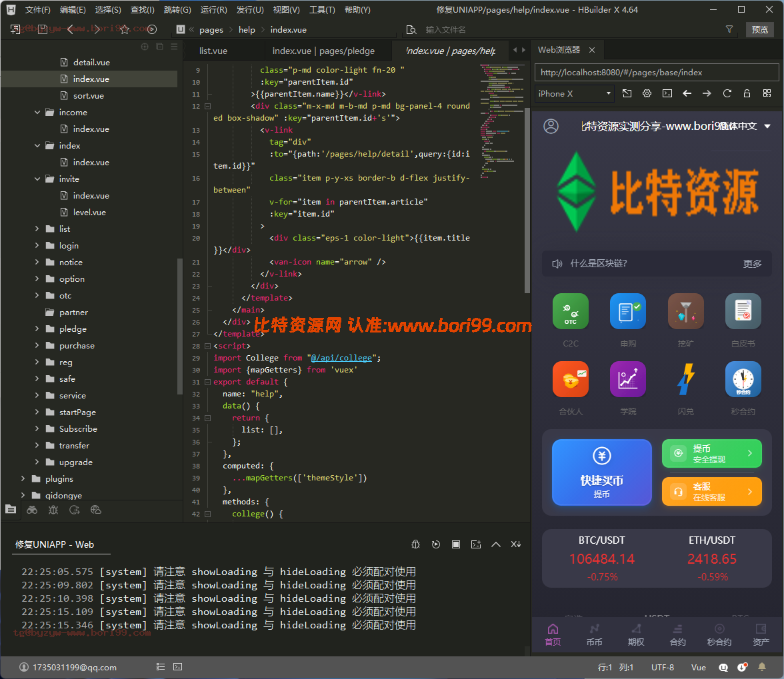Click the 提币 安全提现 green button

pyautogui.click(x=711, y=453)
